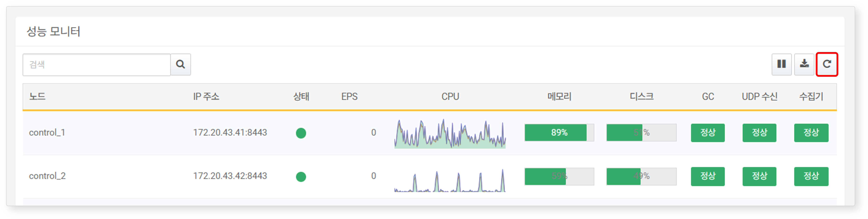Click the 59% memory bar for control_2

click(x=559, y=176)
